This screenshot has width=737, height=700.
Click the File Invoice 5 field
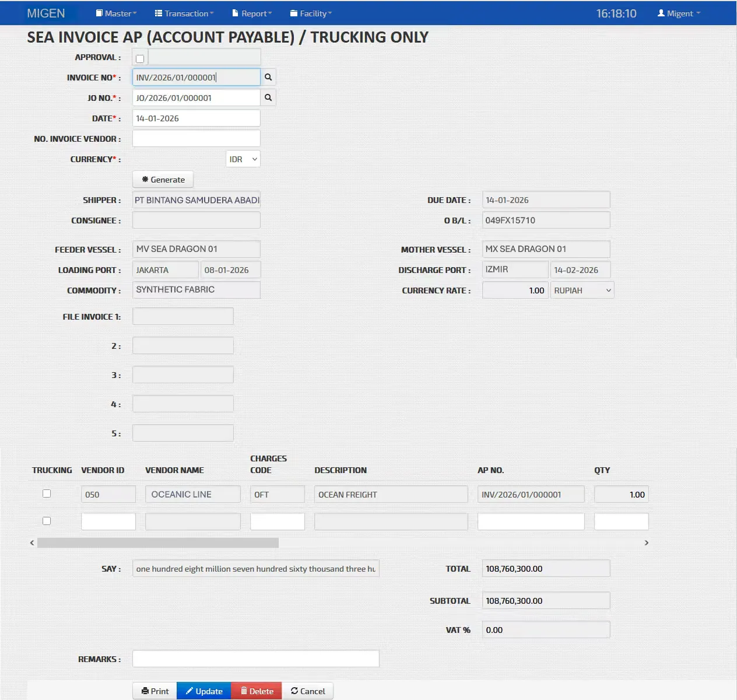pyautogui.click(x=183, y=433)
